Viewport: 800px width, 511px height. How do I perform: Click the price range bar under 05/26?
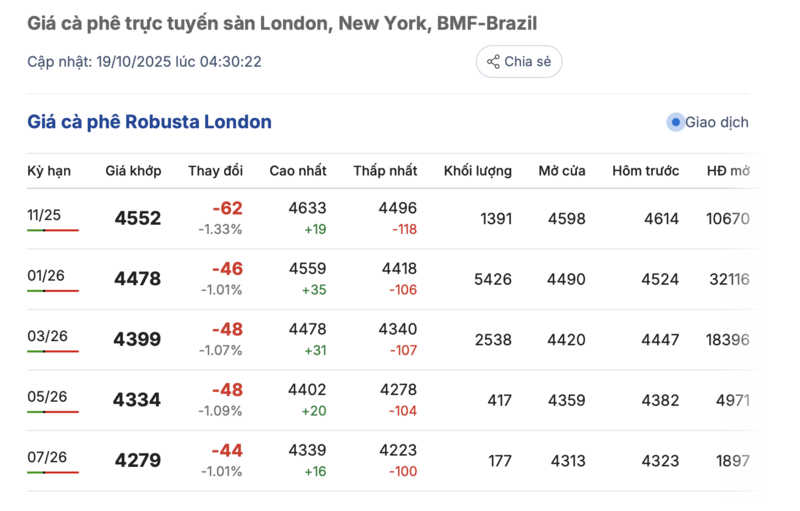[x=53, y=412]
